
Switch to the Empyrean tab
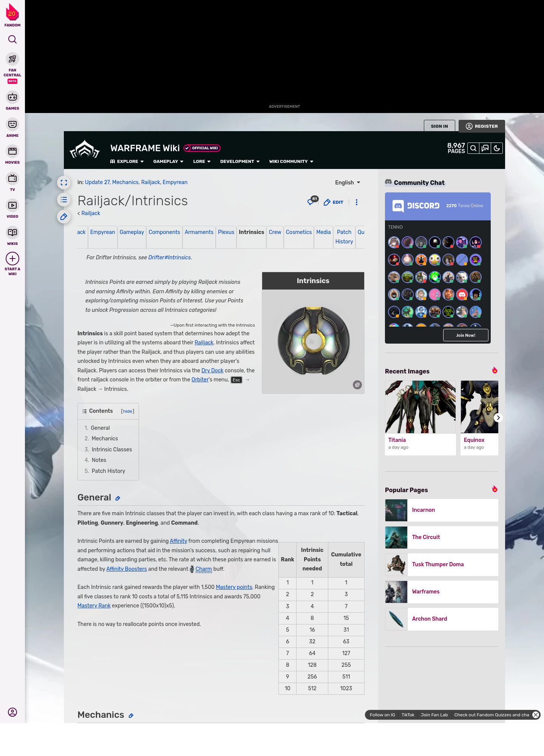(103, 232)
